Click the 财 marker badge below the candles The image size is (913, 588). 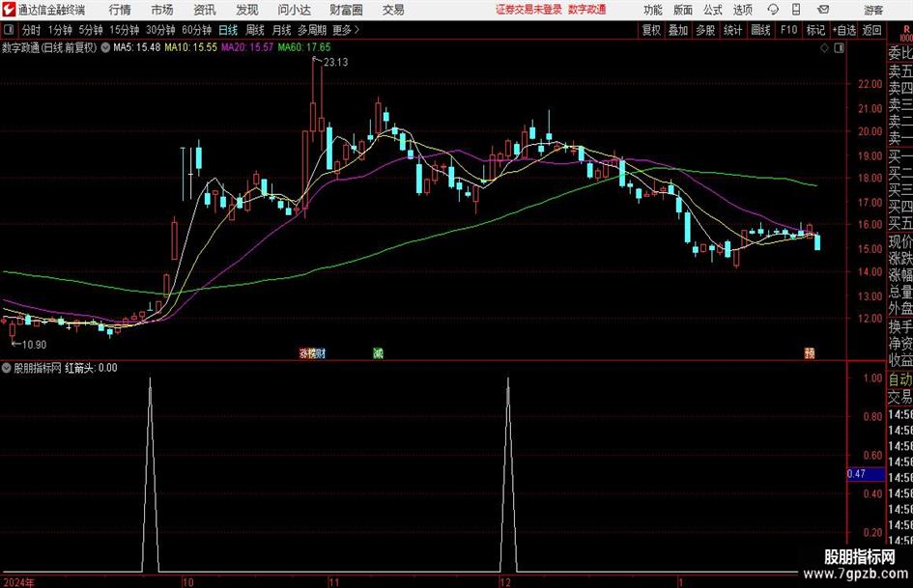point(321,353)
